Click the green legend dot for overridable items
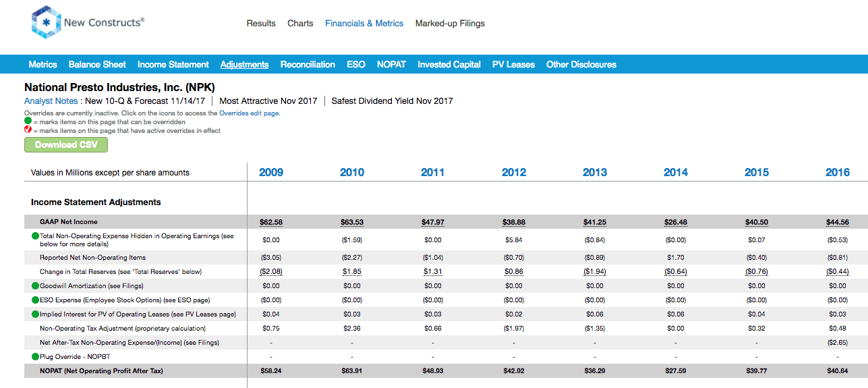Viewport: 868px width, 388px height. click(x=28, y=121)
